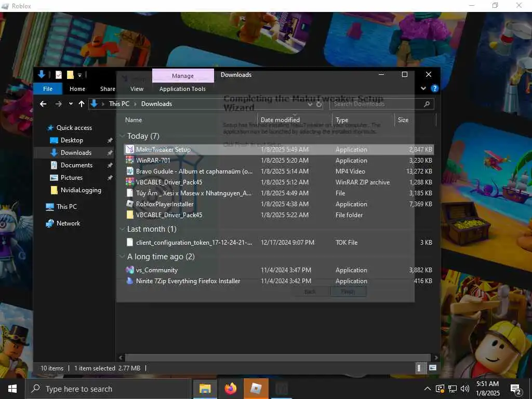Open NvidiaLogging folder in navigation pane
Image resolution: width=532 pixels, height=399 pixels.
click(81, 190)
